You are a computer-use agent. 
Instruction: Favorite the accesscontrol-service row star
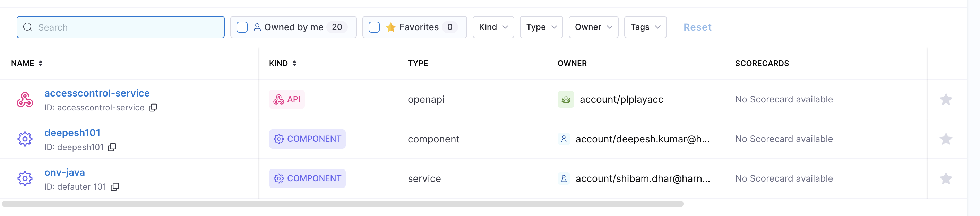[945, 99]
